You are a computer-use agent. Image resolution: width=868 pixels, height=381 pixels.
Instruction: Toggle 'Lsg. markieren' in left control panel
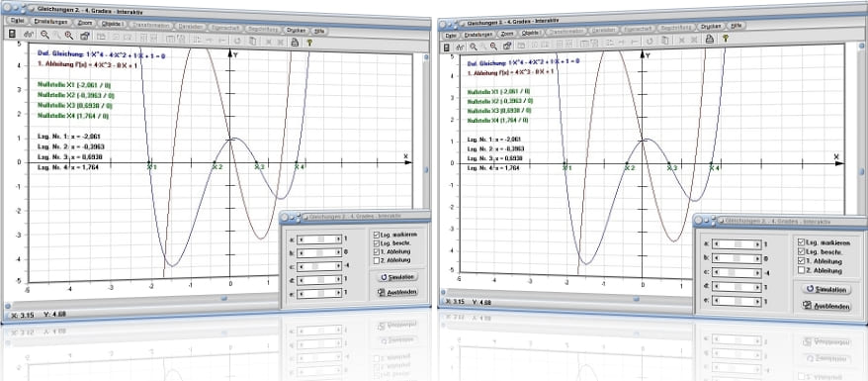coord(377,235)
